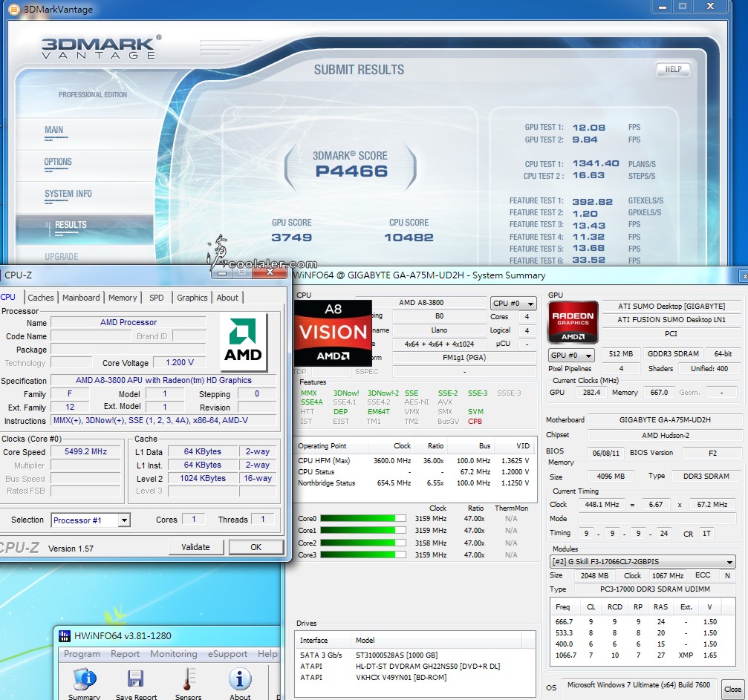Click the 3DMark Vantage logo
This screenshot has width=748, height=700.
101,48
